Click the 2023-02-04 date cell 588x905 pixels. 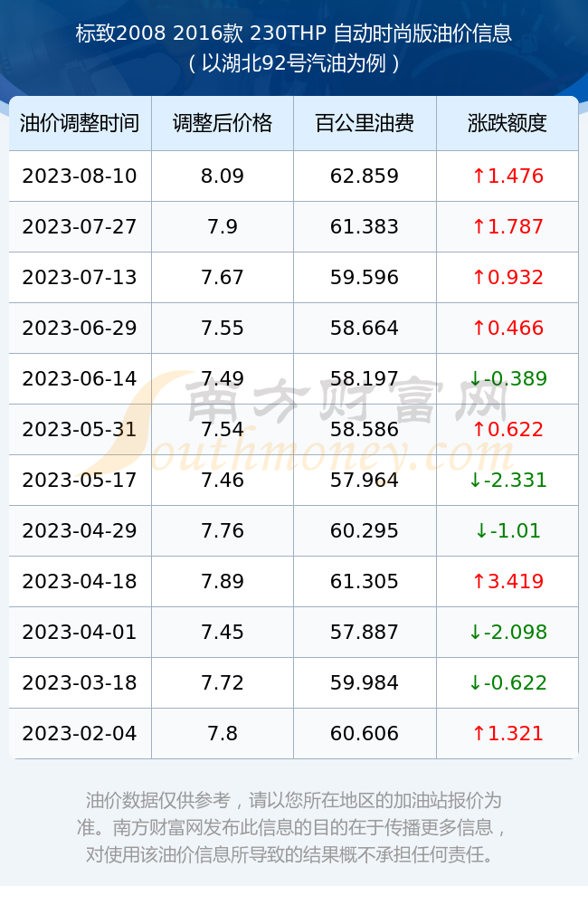point(80,734)
